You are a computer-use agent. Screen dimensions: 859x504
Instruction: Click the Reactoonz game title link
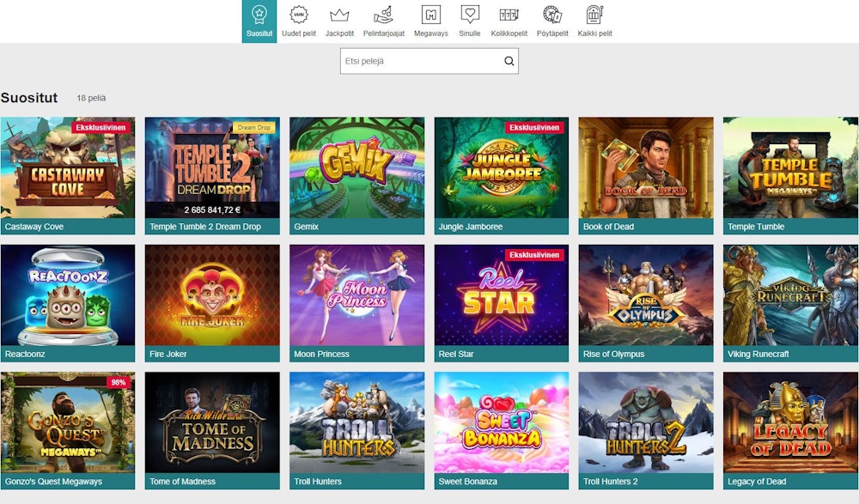pos(25,354)
